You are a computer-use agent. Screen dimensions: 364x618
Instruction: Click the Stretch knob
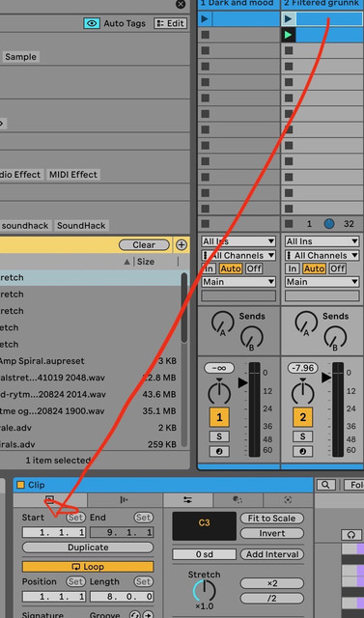[x=204, y=591]
